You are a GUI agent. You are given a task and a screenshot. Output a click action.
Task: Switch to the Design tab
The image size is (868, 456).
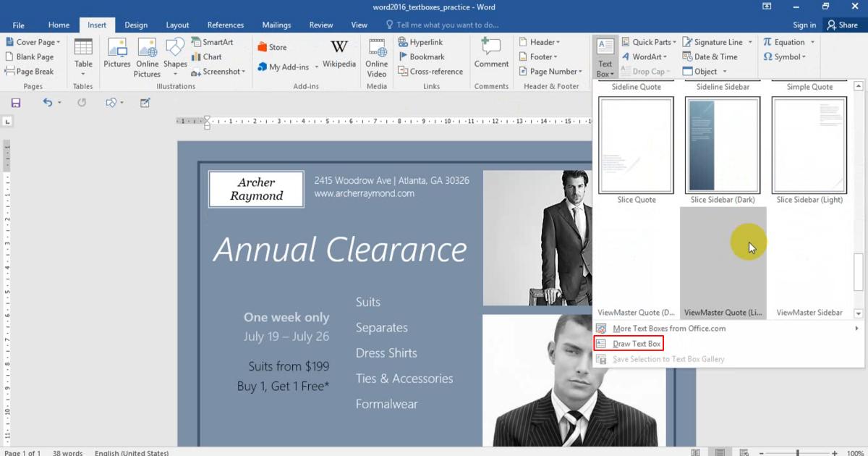[135, 24]
